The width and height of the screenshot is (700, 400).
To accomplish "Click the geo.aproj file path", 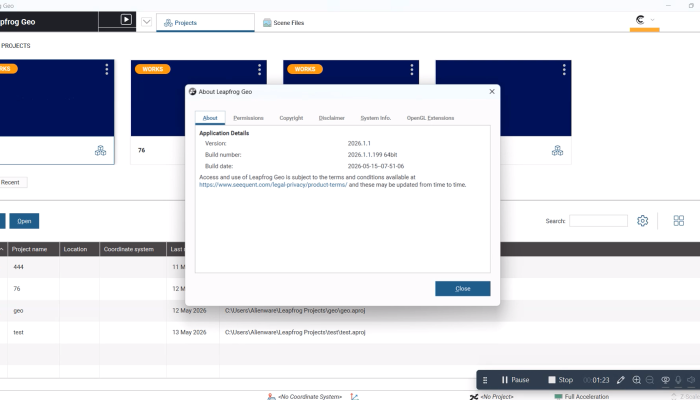I will pyautogui.click(x=295, y=311).
